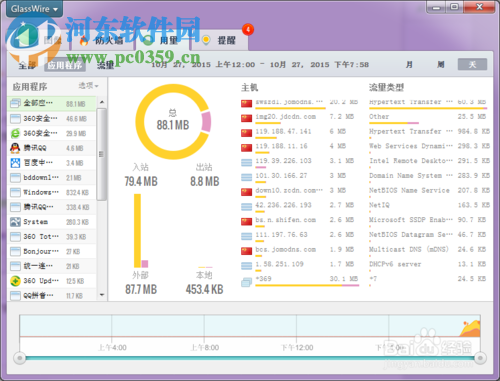Switch to the 用量 usage tab
This screenshot has height=381, width=500.
tap(161, 41)
